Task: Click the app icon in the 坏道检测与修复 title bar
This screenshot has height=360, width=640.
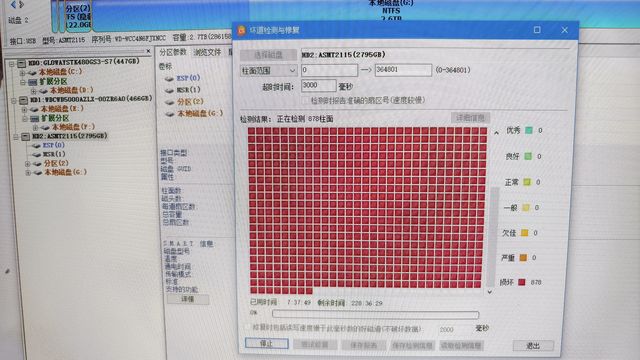Action: click(x=242, y=30)
